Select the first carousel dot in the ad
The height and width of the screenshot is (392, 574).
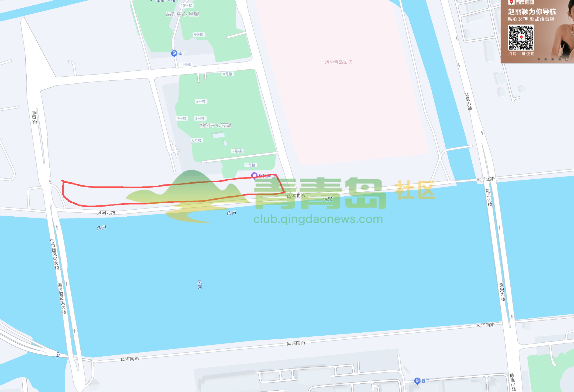click(x=539, y=59)
